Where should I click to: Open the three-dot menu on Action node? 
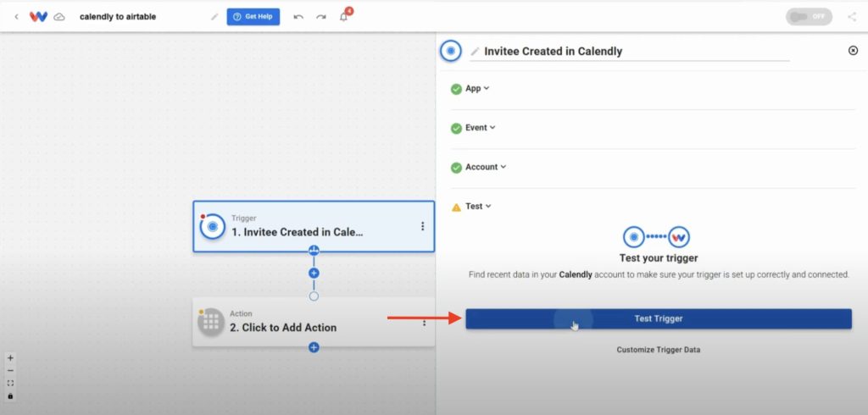click(425, 323)
